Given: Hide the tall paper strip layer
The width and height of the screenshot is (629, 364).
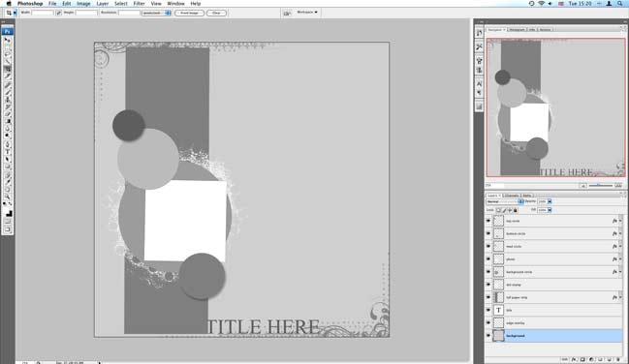Looking at the screenshot, I should 488,297.
